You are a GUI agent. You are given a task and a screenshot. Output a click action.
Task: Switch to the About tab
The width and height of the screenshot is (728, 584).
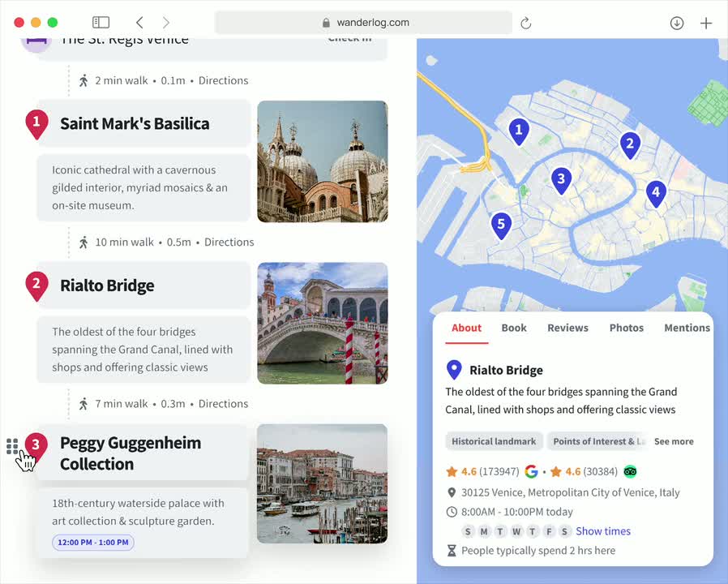click(x=466, y=328)
